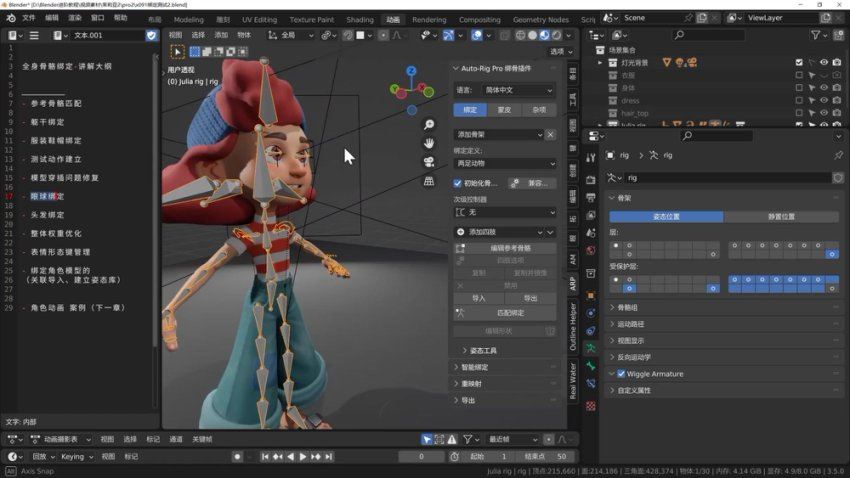Open the 添加骨架 dropdown in Auto-Rig Pro
The image size is (850, 478).
click(498, 134)
